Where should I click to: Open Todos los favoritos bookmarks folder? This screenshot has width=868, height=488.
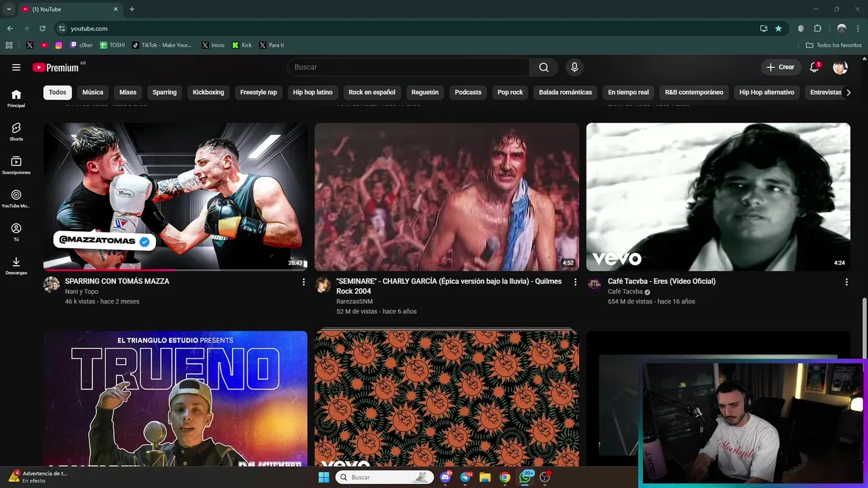click(x=833, y=45)
